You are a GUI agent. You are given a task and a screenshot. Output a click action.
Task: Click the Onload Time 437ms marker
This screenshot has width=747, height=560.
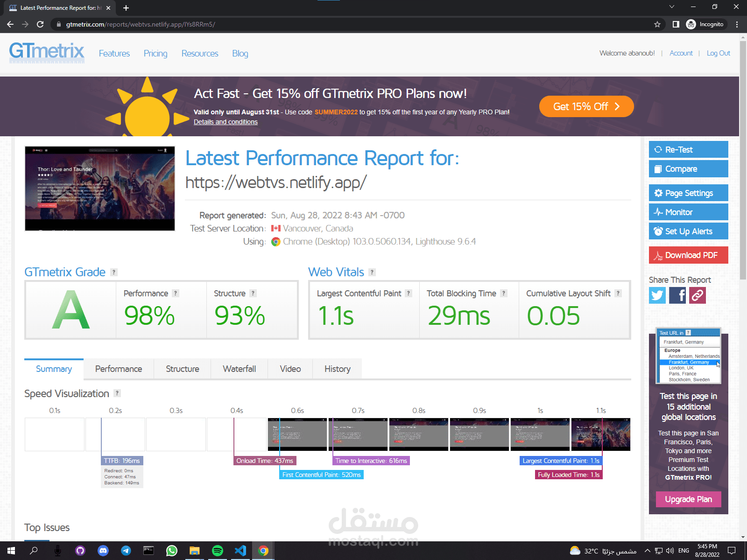(265, 461)
